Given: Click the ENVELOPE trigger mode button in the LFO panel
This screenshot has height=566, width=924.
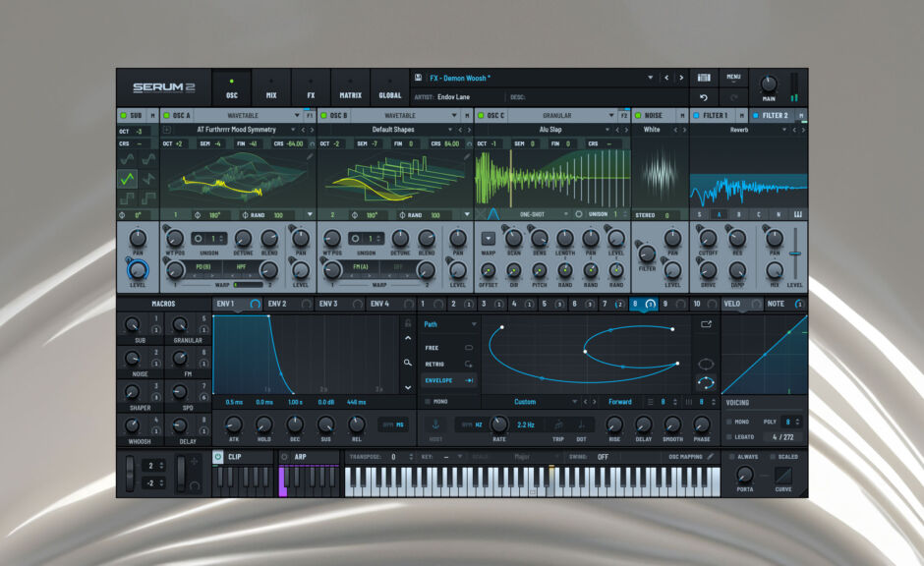Looking at the screenshot, I should coord(438,380).
